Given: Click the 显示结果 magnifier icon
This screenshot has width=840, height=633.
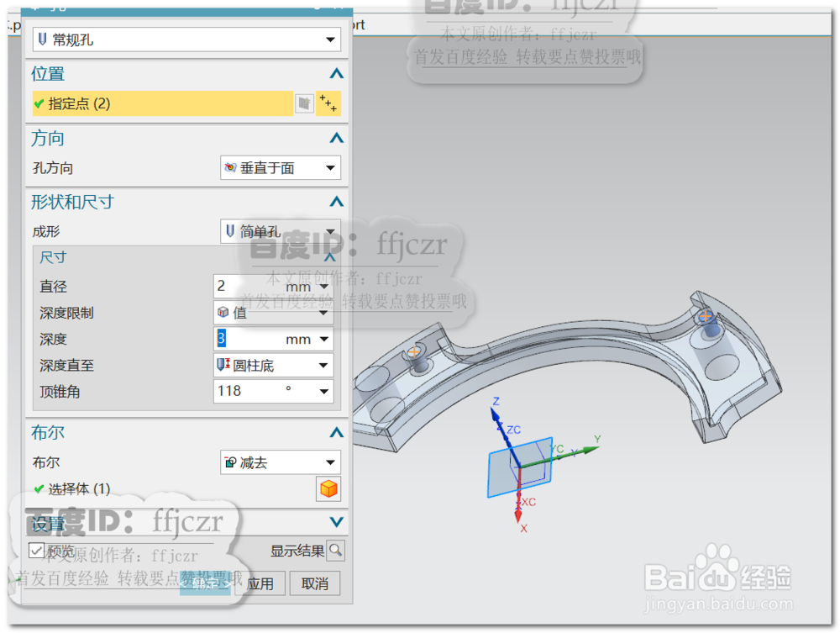Looking at the screenshot, I should [336, 550].
